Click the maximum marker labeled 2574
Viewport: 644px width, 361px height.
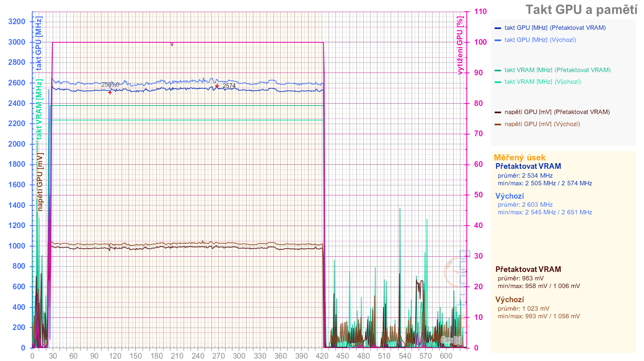217,86
